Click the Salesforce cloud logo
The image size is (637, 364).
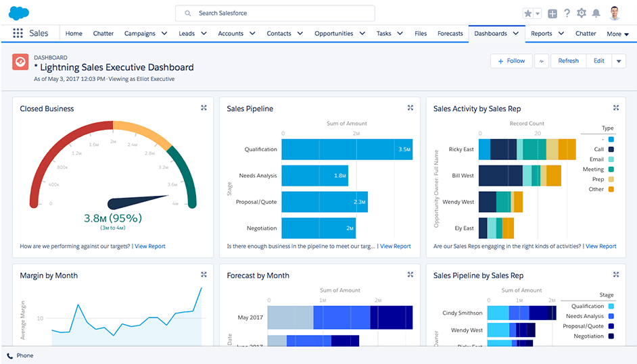click(19, 13)
